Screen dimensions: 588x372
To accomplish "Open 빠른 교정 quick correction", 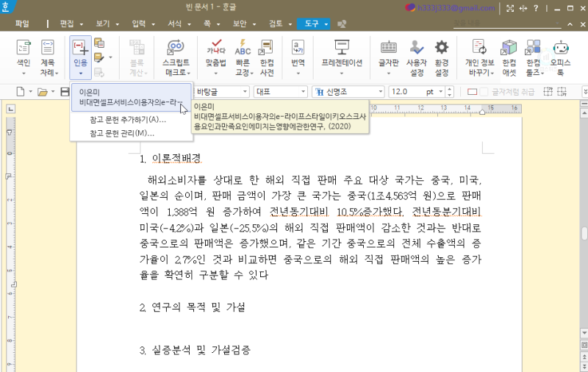I will coord(243,57).
